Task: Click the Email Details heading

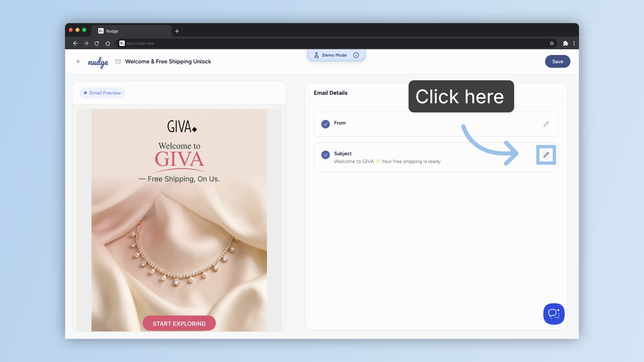Action: point(331,93)
